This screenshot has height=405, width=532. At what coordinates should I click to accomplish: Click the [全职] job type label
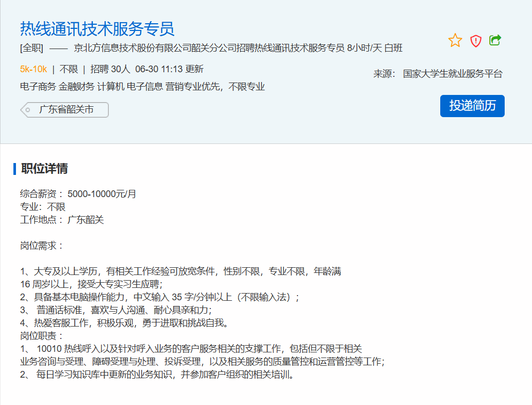pos(31,48)
